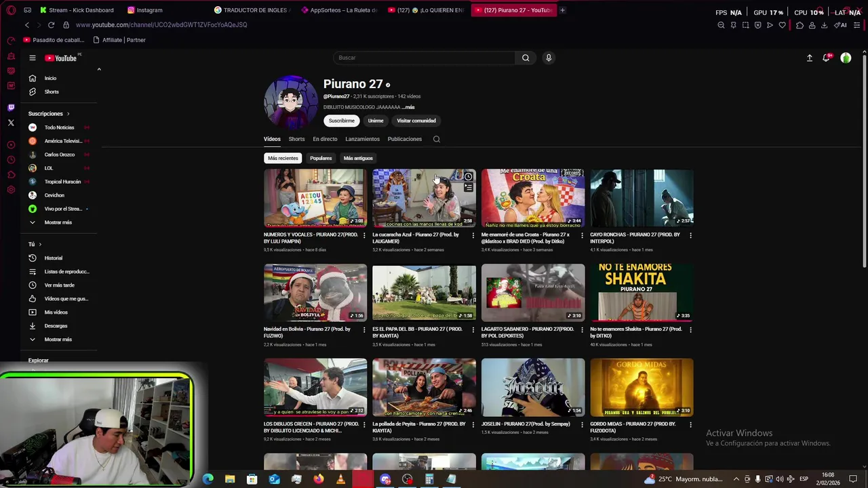Open File Explorer in taskbar
868x488 pixels.
(230, 479)
